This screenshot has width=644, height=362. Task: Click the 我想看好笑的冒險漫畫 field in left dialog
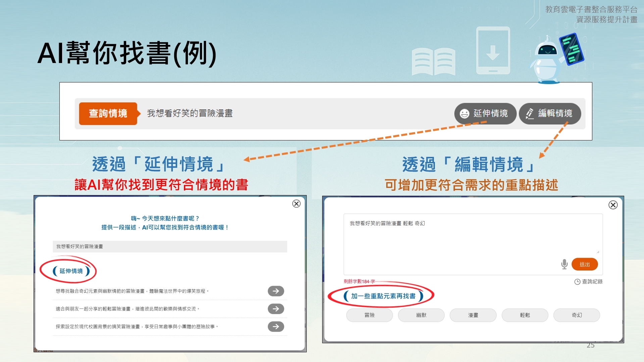[x=169, y=246]
